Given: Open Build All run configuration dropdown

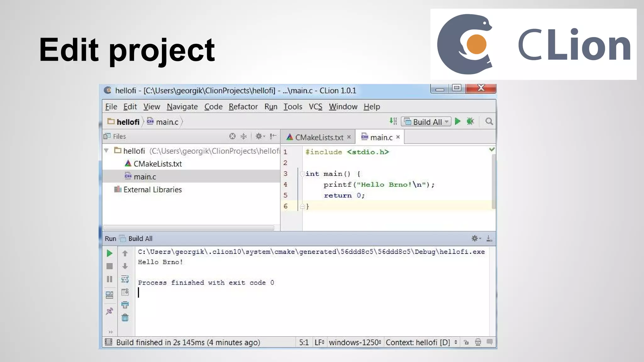Looking at the screenshot, I should pos(426,122).
